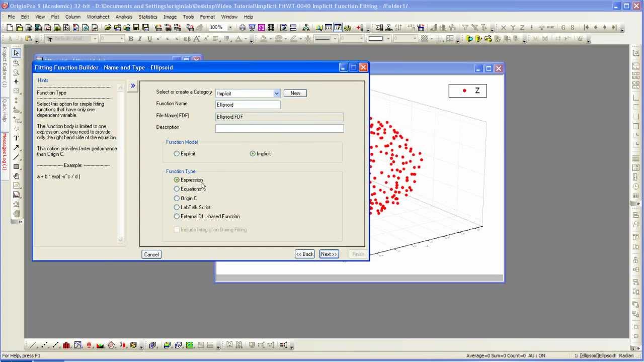
Task: Click the << Back button
Action: (304, 254)
